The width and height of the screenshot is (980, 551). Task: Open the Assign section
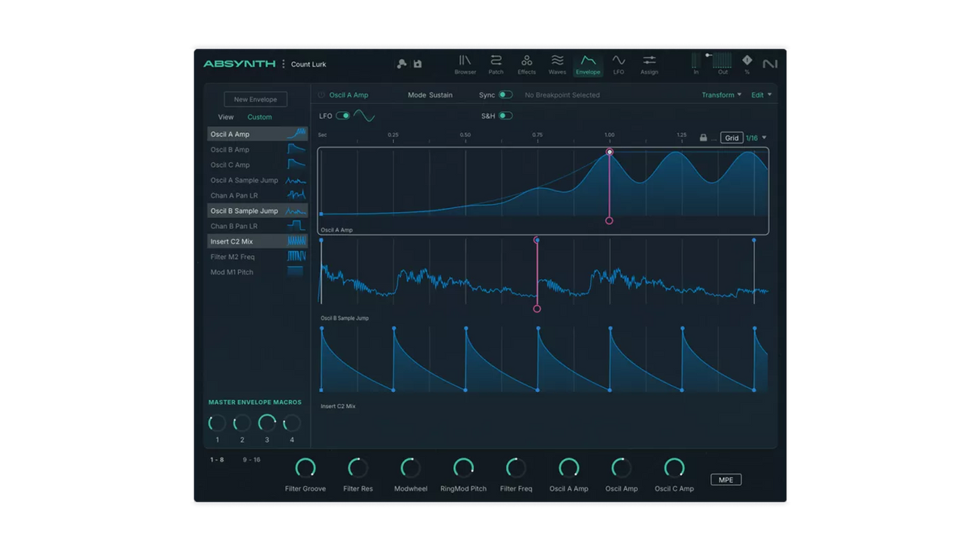649,65
